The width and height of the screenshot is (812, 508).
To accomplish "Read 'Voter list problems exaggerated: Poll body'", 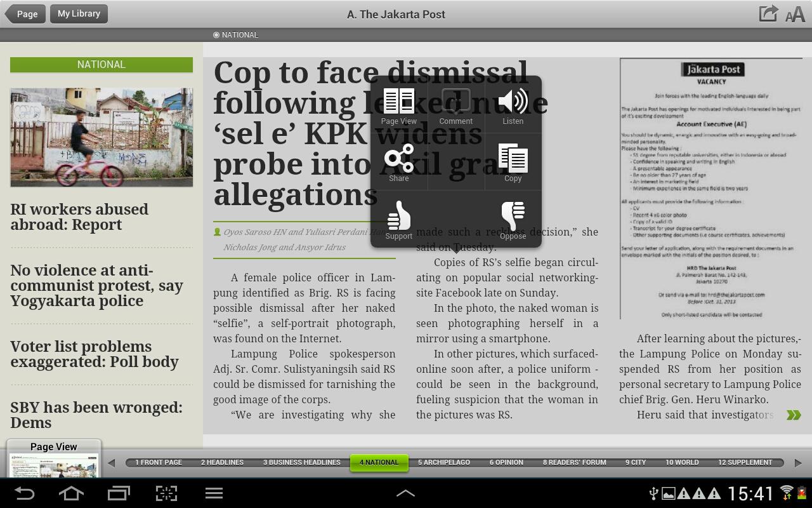I will tap(95, 354).
